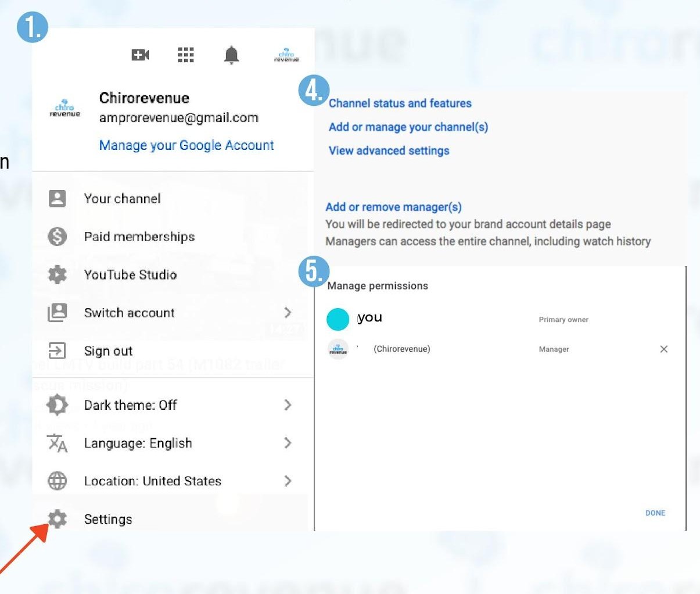Click the cyan primary owner avatar

338,319
